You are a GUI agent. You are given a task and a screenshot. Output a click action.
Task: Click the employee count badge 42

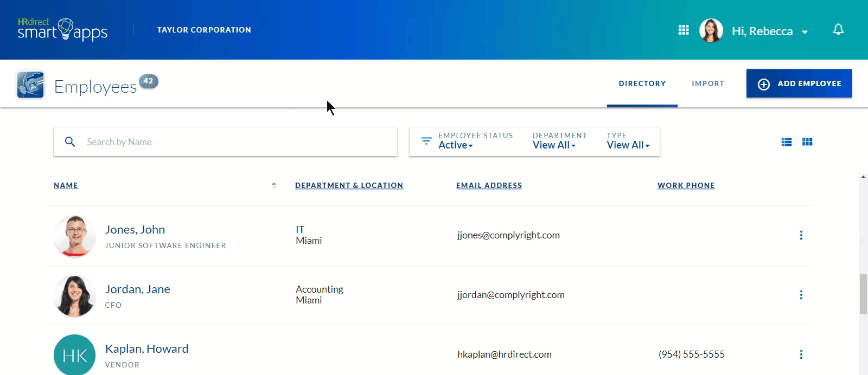(x=149, y=81)
